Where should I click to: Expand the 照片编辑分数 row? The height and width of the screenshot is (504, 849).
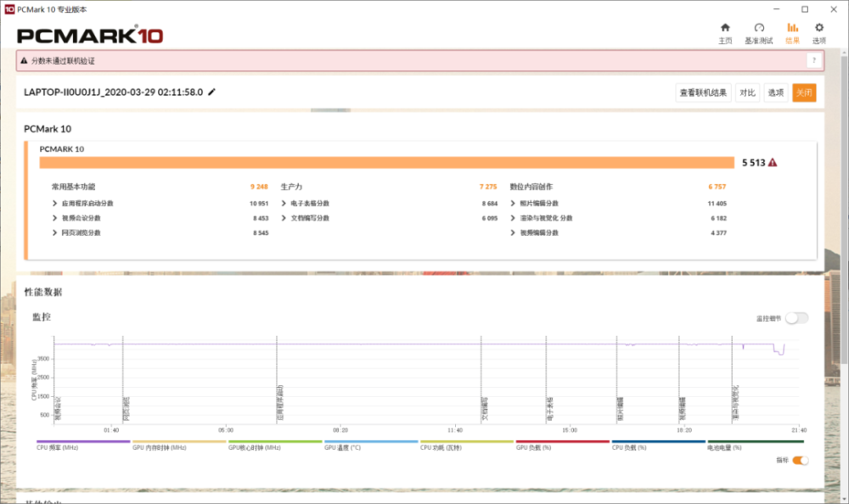coord(513,203)
